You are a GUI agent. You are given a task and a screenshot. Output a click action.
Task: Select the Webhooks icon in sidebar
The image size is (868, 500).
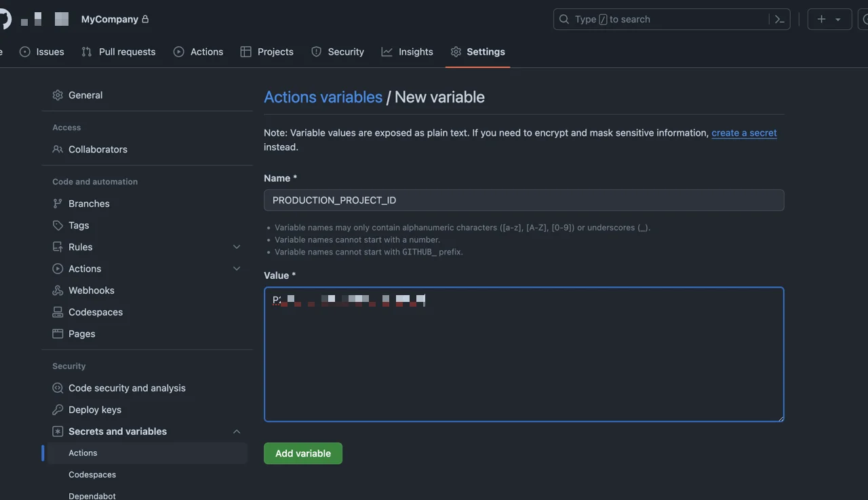pos(58,290)
